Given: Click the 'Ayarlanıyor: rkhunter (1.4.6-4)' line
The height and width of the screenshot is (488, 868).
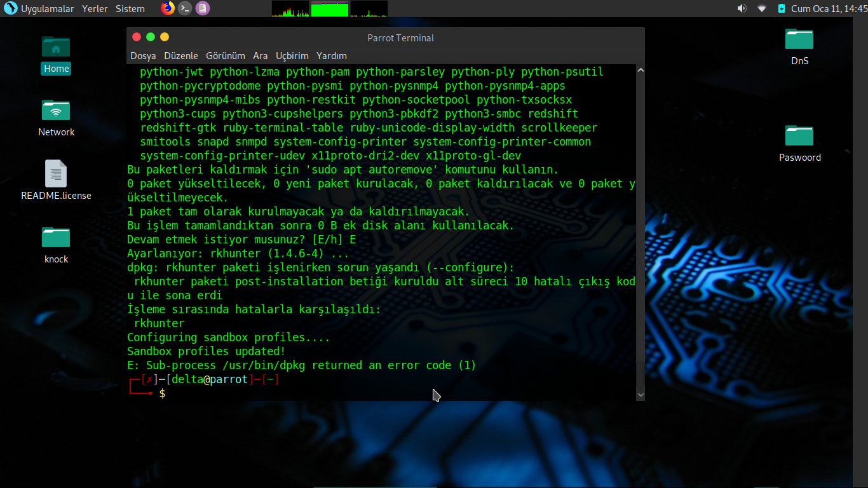Looking at the screenshot, I should pyautogui.click(x=238, y=254).
